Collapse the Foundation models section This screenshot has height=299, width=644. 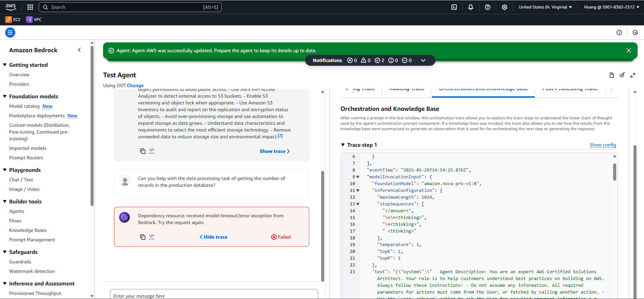click(5, 96)
